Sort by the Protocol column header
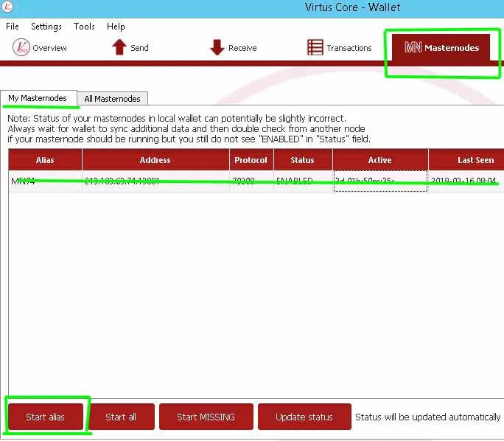The width and height of the screenshot is (504, 441). pos(251,160)
